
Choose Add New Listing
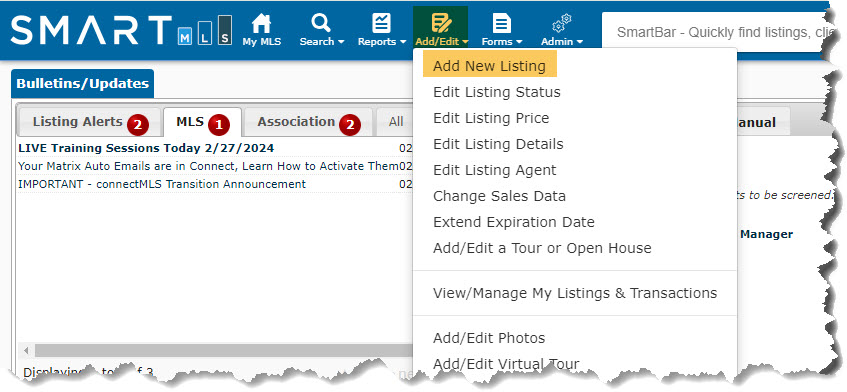[489, 66]
